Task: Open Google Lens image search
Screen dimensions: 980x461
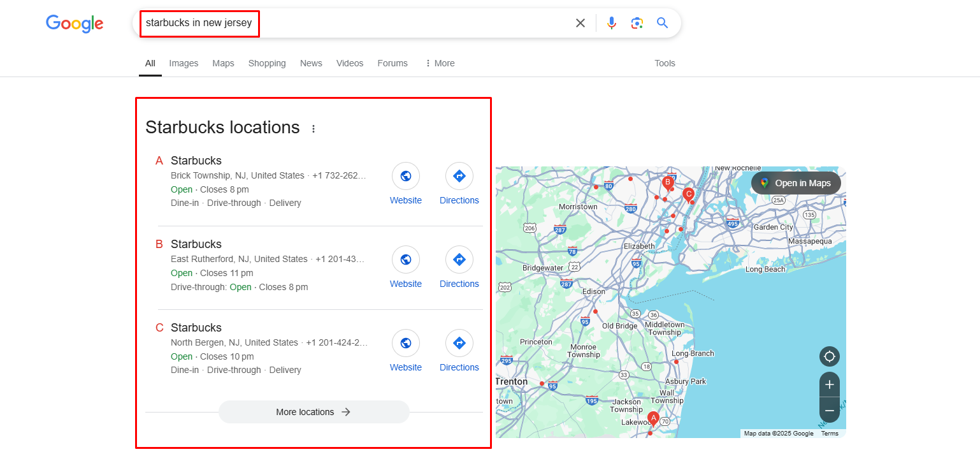Action: click(x=637, y=23)
